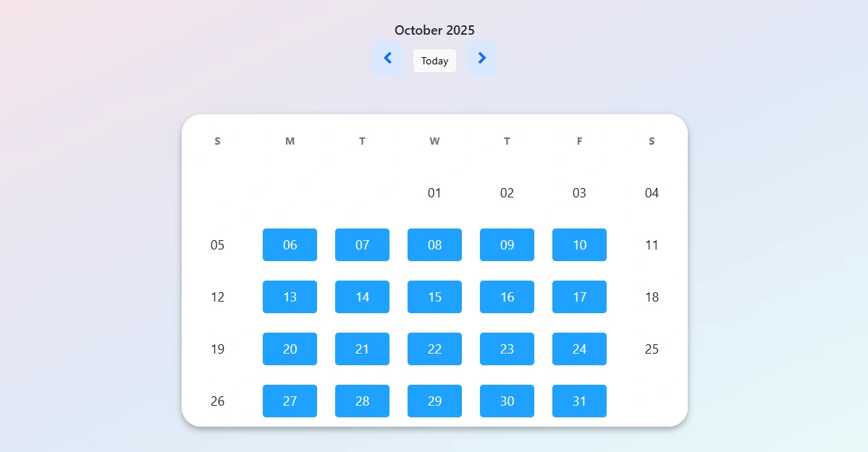Viewport: 868px width, 452px height.
Task: Select October 15 on the calendar
Action: (x=434, y=297)
